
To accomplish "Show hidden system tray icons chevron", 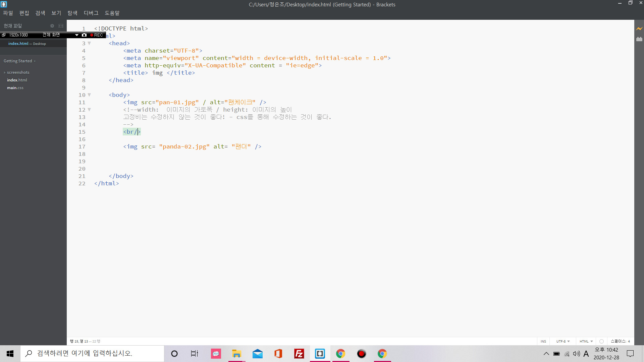I will pos(546,354).
